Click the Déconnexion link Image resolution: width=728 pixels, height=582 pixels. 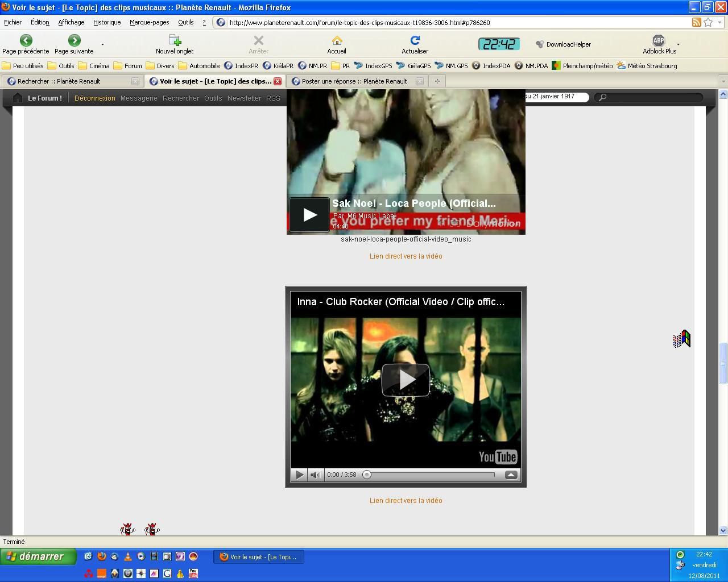tap(94, 98)
